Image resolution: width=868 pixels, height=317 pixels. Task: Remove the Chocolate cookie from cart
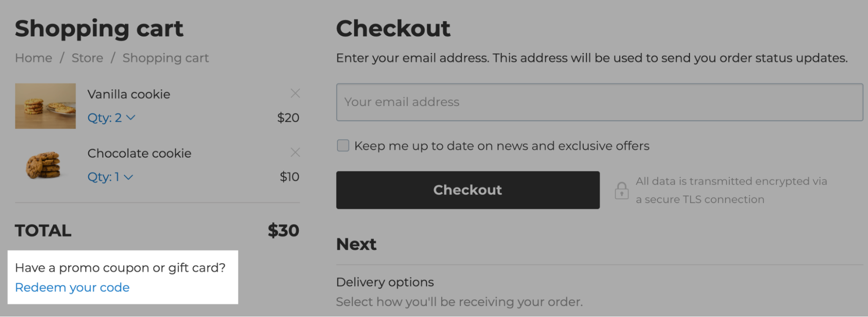click(x=295, y=152)
